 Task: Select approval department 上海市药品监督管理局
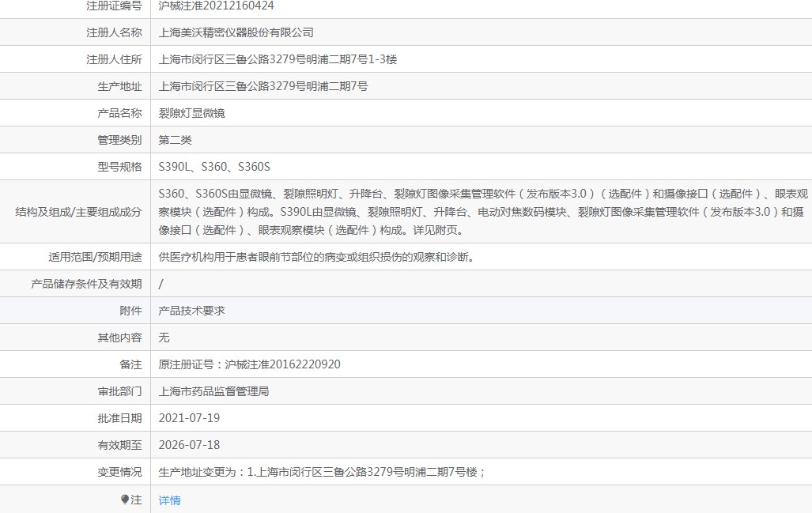click(214, 391)
